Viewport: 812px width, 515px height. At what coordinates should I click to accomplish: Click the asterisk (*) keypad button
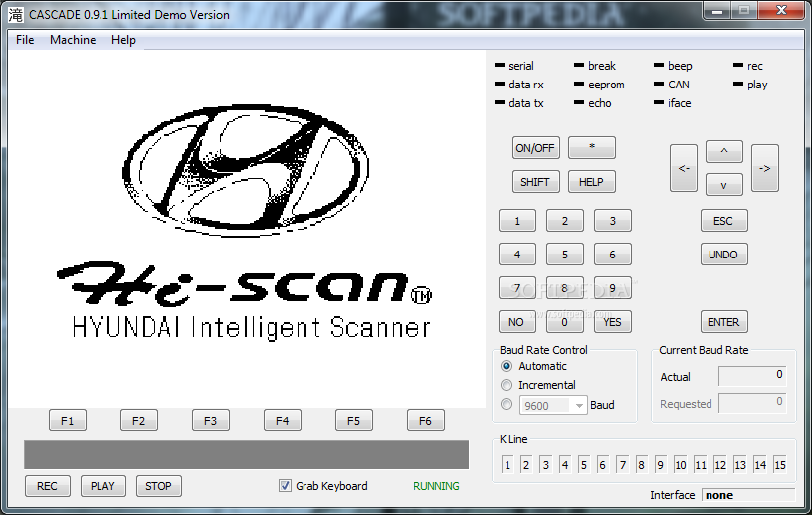pyautogui.click(x=592, y=147)
